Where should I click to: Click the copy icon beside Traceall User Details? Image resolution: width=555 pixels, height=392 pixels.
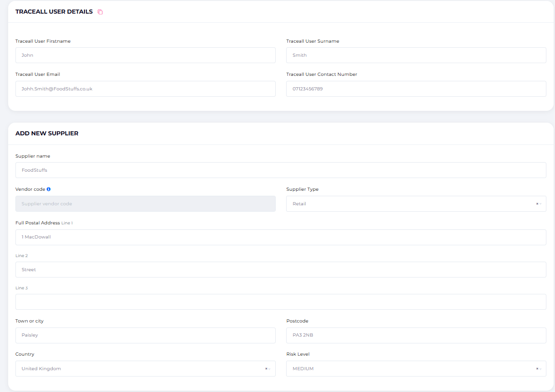100,12
